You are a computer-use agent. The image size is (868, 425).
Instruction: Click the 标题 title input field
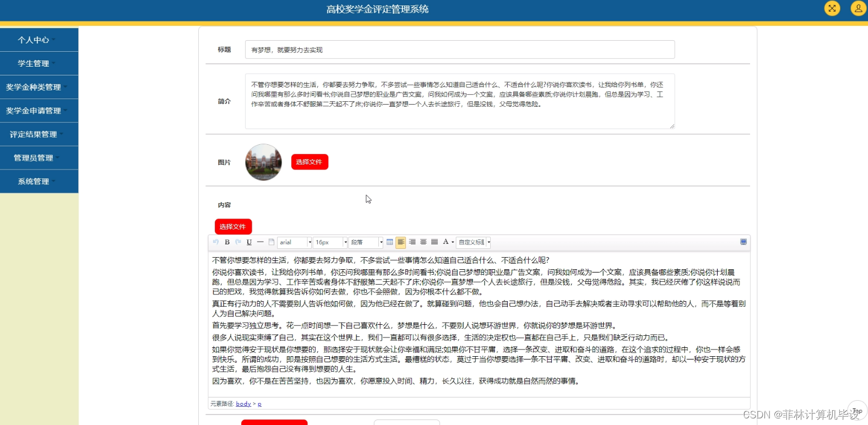[460, 50]
